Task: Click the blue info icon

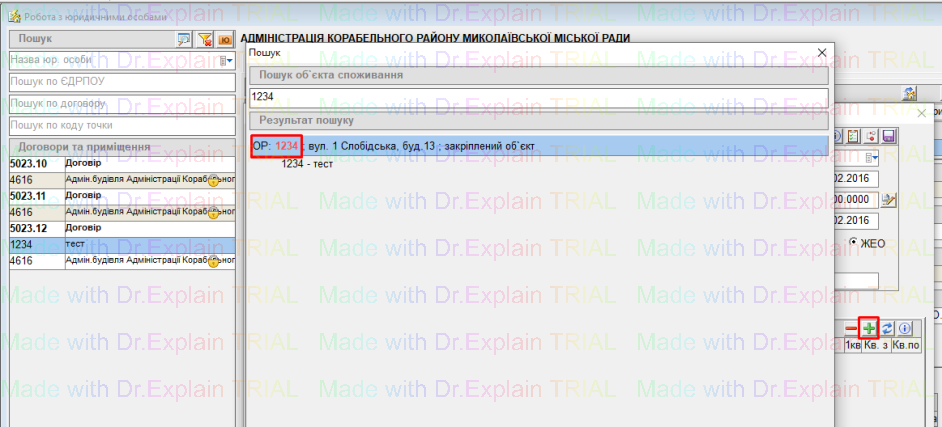Action: 904,328
